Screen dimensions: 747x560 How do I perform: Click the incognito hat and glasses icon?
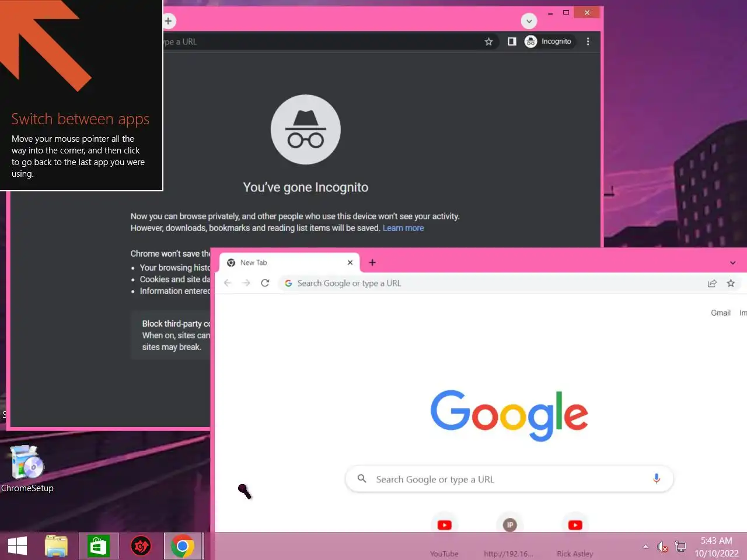coord(306,130)
